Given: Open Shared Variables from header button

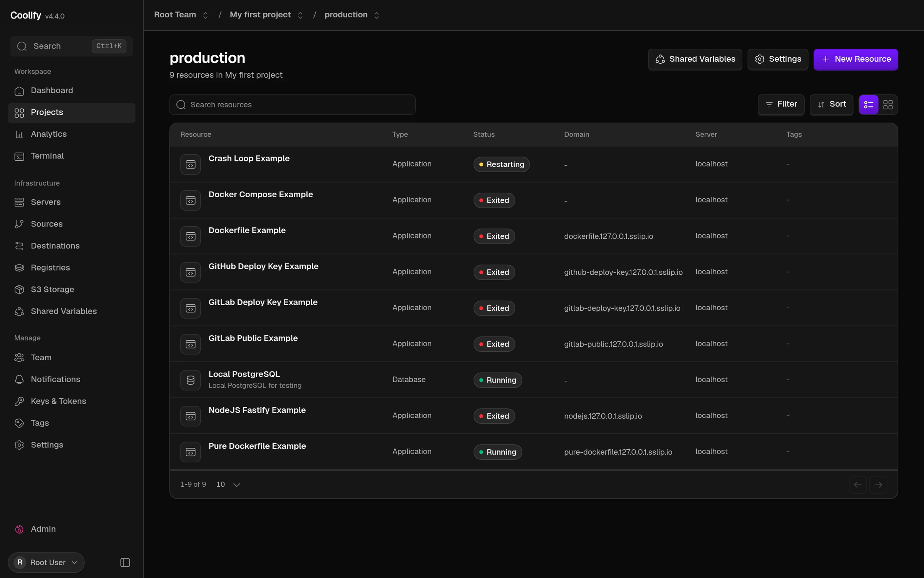Looking at the screenshot, I should click(695, 59).
